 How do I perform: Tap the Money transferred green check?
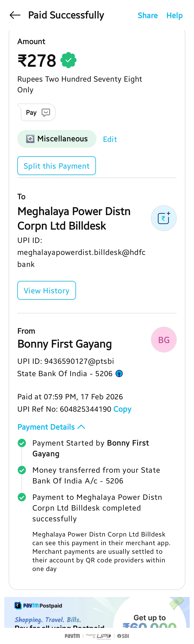point(22,470)
